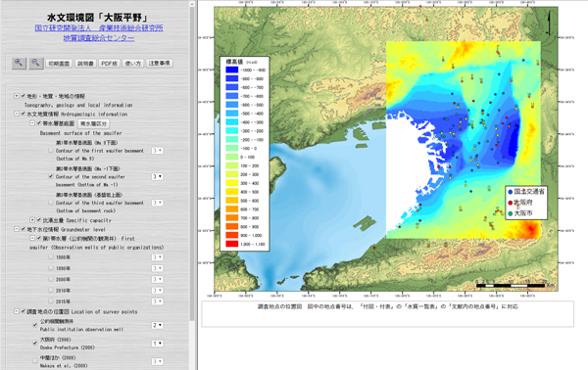The image size is (588, 370).
Task: Click the first magnifier zoom-in icon
Action: (19, 63)
